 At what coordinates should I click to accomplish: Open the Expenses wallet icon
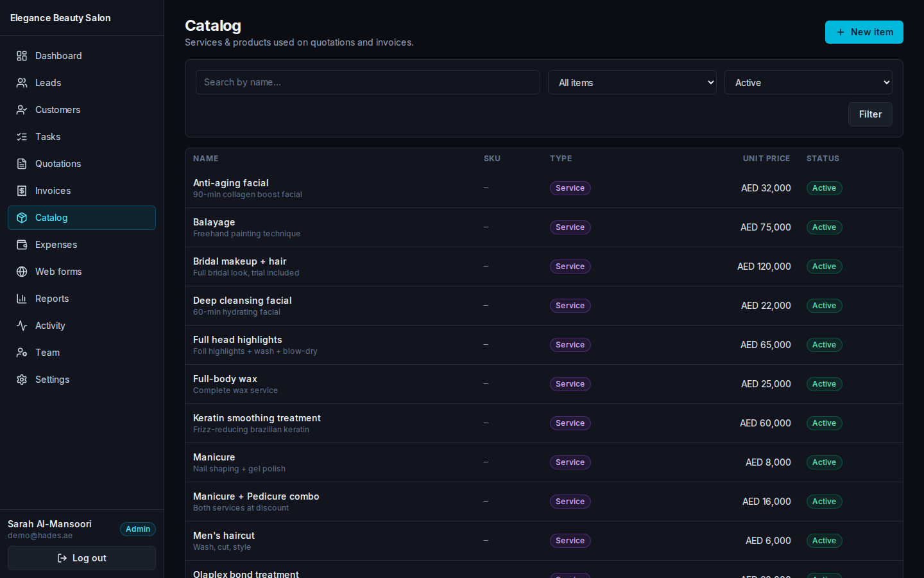click(x=22, y=245)
